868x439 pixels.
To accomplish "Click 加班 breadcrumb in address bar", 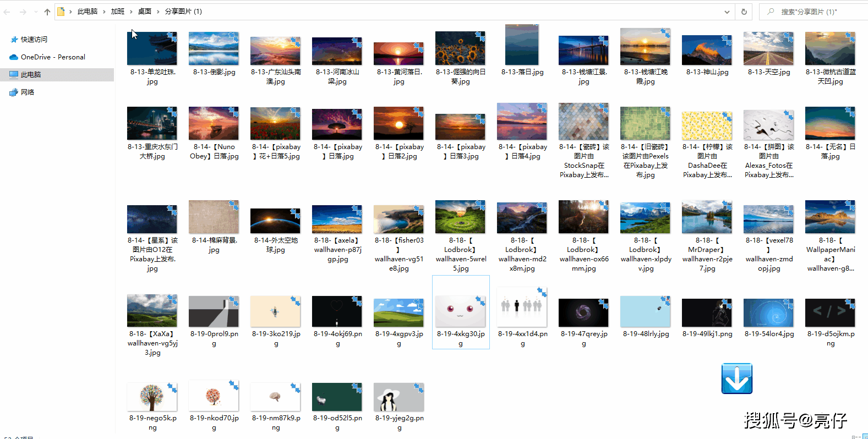I will (117, 12).
